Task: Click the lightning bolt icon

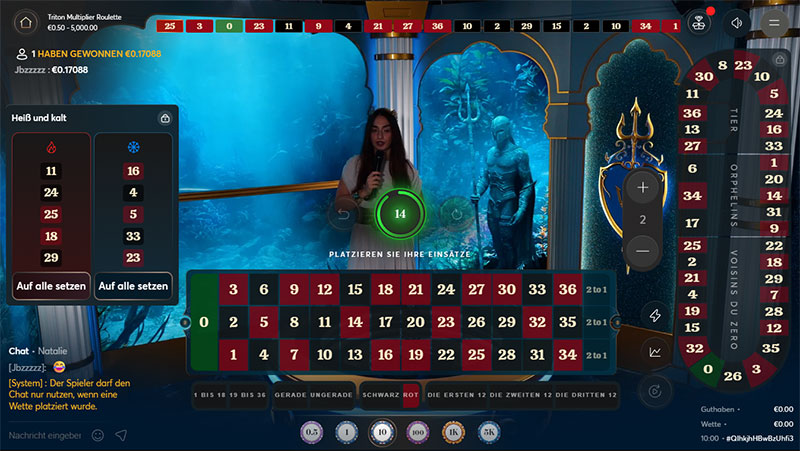Action: [x=656, y=315]
